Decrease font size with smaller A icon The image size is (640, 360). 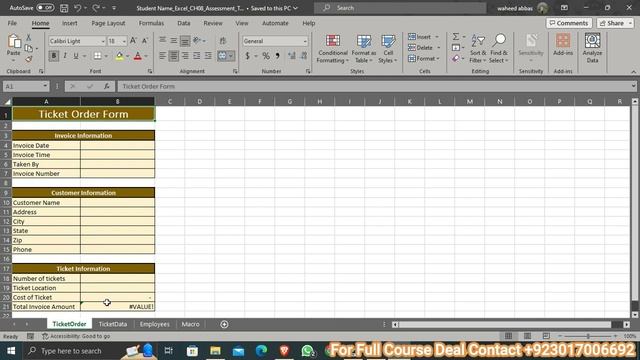pyautogui.click(x=144, y=41)
